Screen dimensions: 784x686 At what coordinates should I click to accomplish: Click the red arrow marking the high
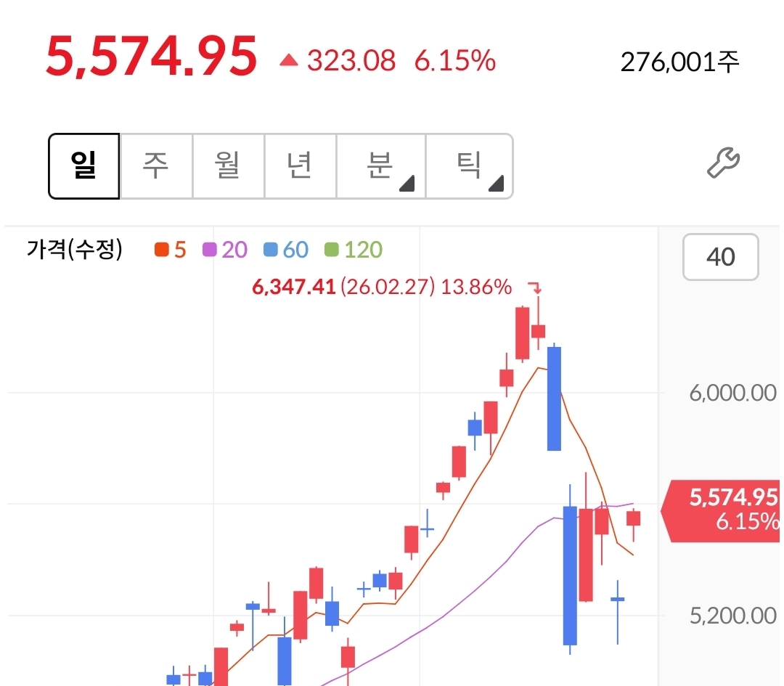pyautogui.click(x=536, y=288)
